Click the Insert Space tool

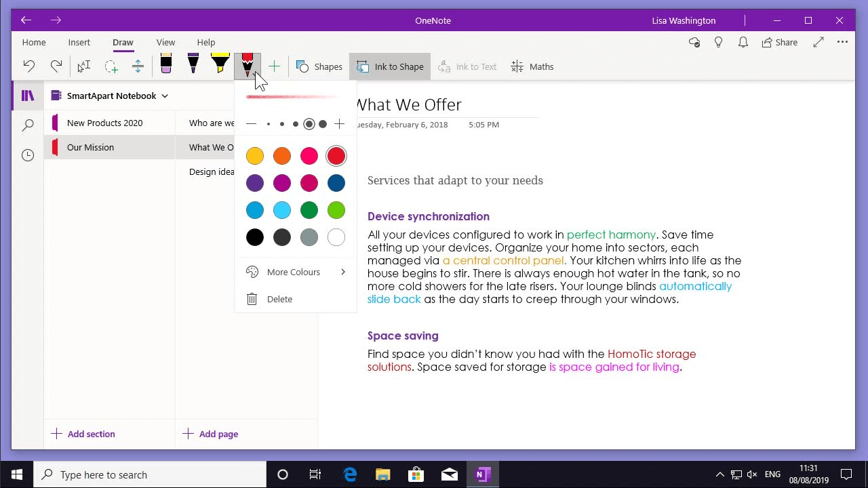click(x=138, y=66)
